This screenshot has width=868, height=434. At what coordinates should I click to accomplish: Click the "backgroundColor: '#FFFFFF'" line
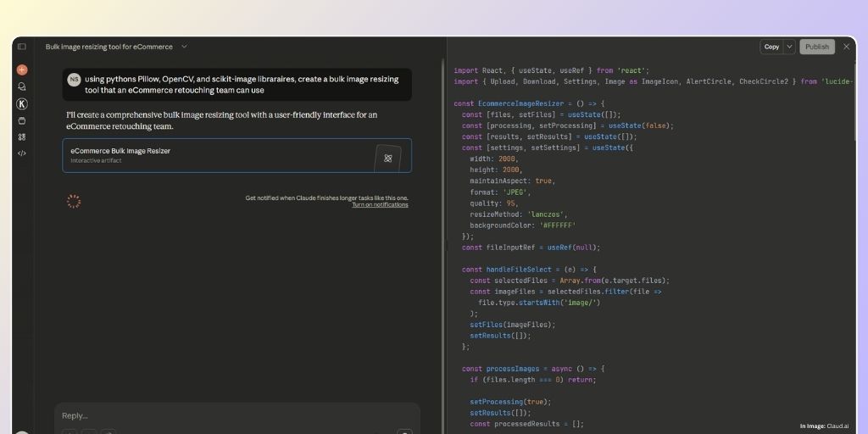(x=523, y=225)
